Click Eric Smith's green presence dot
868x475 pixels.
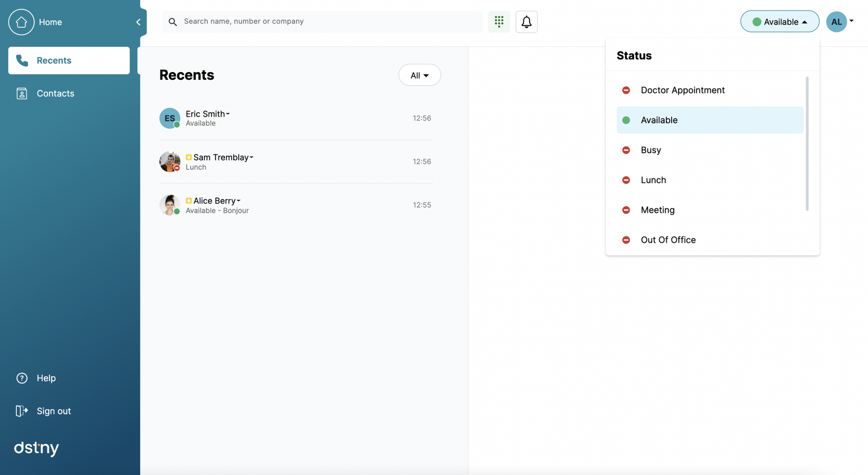click(177, 125)
